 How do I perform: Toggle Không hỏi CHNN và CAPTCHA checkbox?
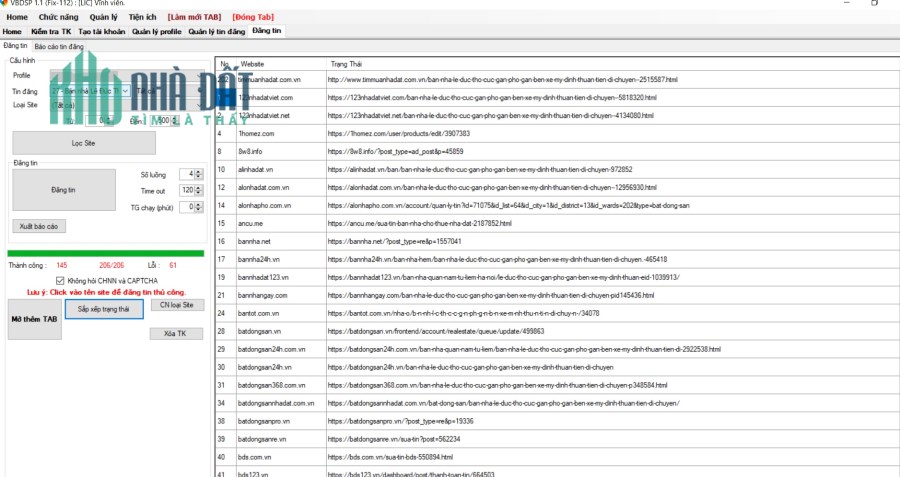click(60, 281)
